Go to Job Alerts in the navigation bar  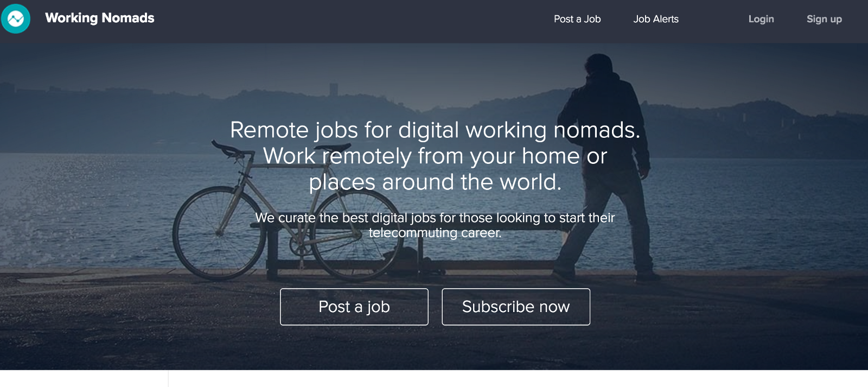(x=656, y=19)
